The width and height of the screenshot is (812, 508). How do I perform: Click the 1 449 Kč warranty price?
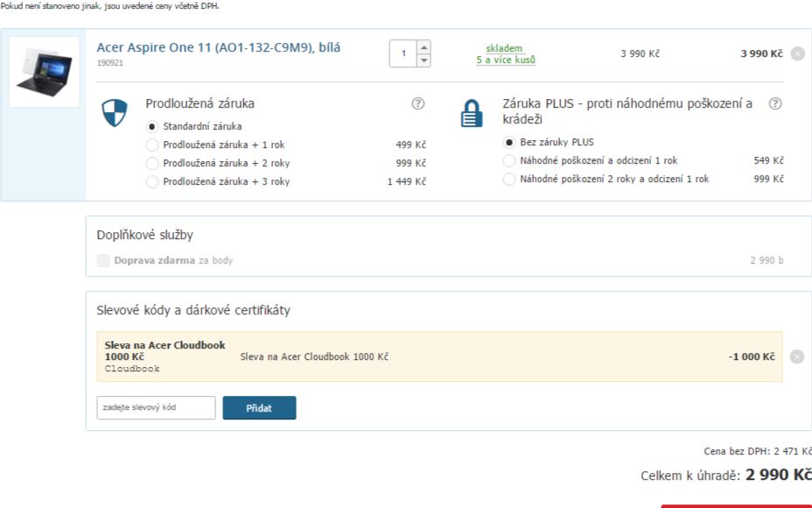click(407, 182)
